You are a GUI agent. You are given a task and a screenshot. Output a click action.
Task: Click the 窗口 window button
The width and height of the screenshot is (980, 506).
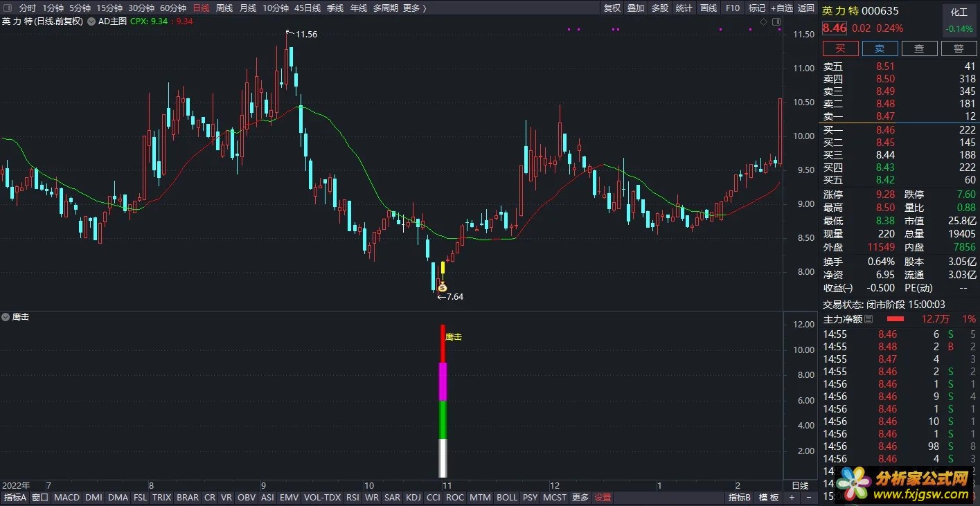pos(40,498)
